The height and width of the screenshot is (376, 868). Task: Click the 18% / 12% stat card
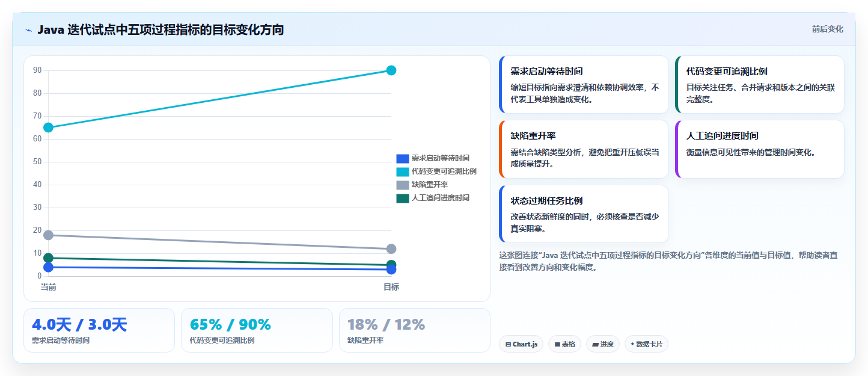415,330
